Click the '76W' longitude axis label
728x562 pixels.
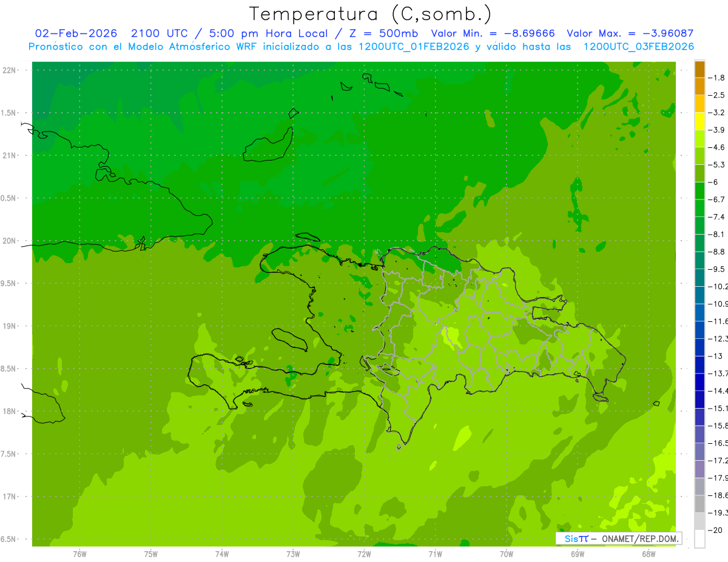(x=79, y=554)
